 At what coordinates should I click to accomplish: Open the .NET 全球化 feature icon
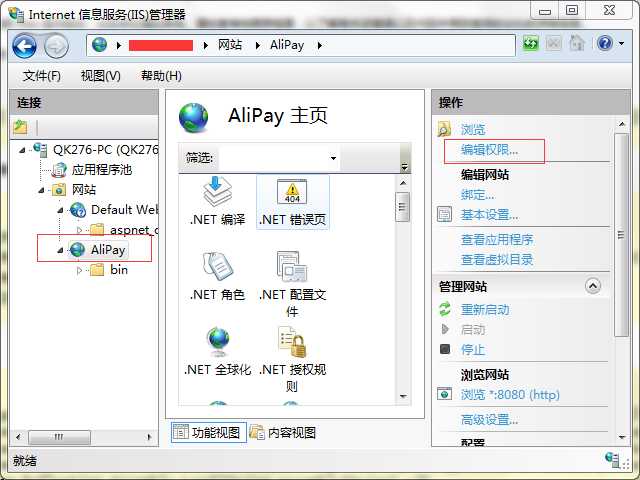click(218, 342)
